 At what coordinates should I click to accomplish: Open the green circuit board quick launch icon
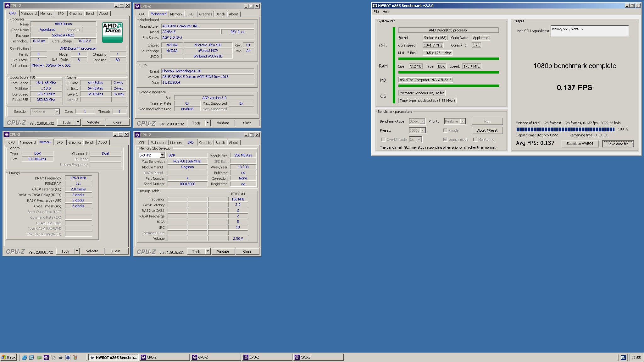point(39,357)
